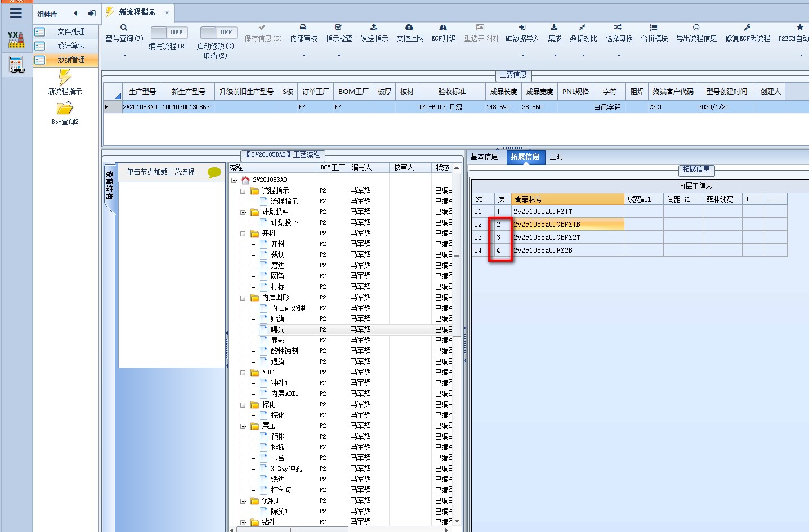Click the 重选开料图 image icon

click(480, 27)
